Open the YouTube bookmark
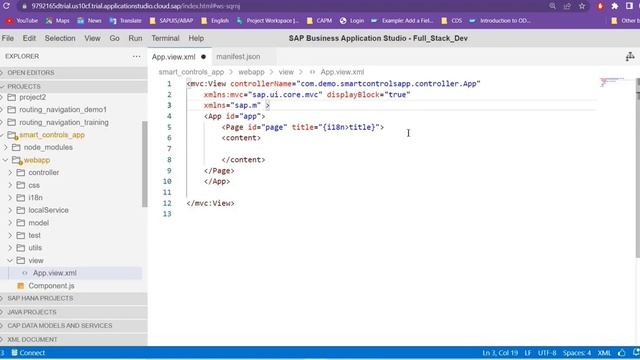 pos(22,20)
